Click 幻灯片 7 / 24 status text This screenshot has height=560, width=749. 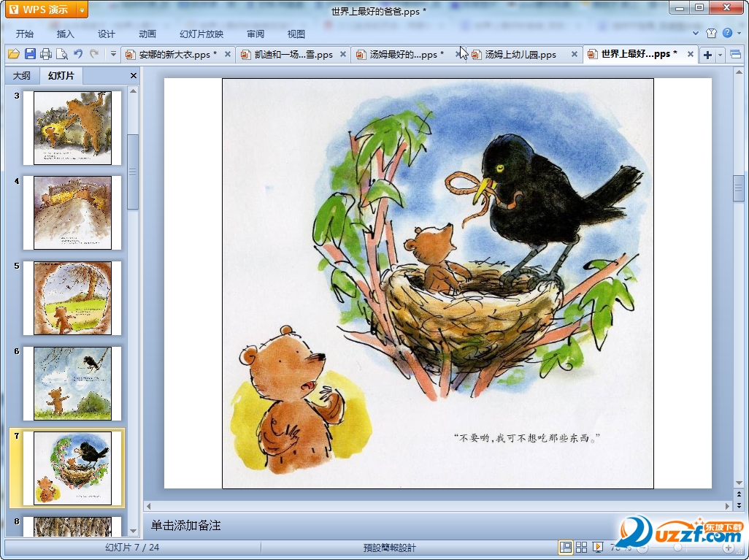132,548
